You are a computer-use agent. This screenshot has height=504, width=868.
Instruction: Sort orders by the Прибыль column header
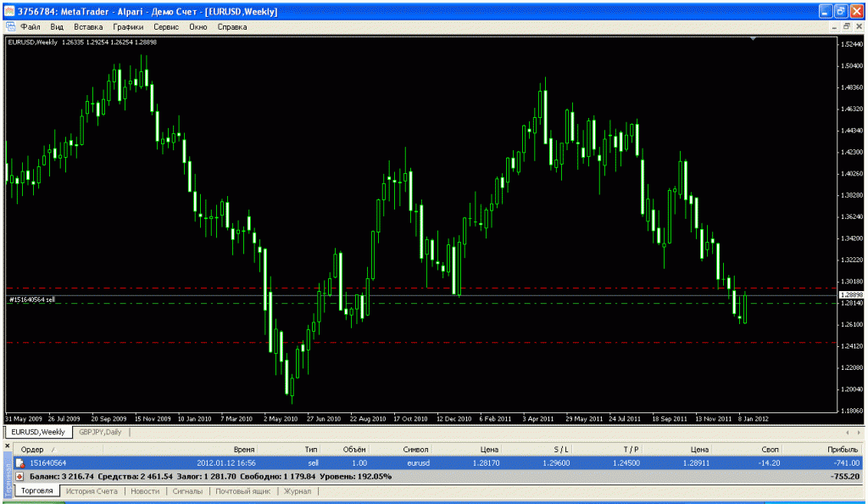pos(842,449)
